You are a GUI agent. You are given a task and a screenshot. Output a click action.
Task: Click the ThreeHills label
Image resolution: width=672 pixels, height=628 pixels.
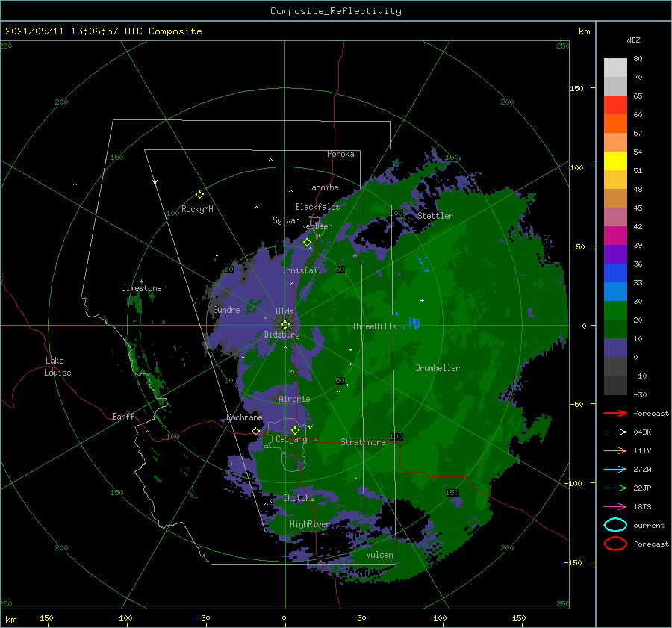pos(374,326)
